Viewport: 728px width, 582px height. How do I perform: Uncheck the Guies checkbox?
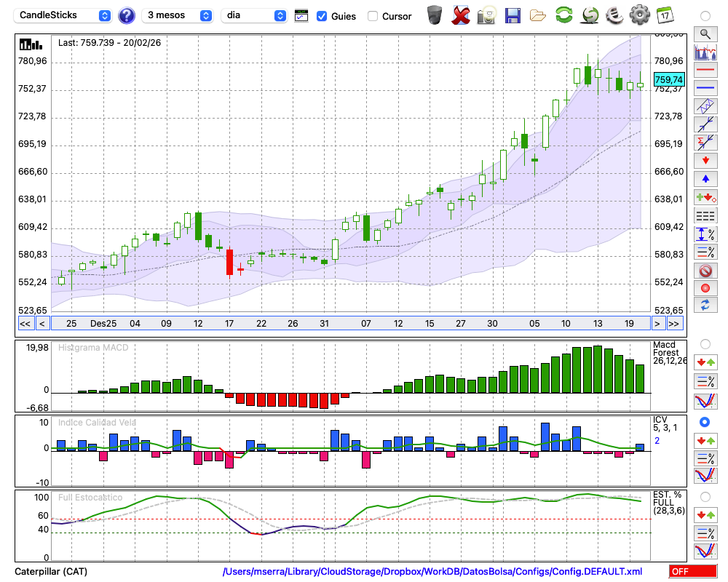click(x=322, y=16)
